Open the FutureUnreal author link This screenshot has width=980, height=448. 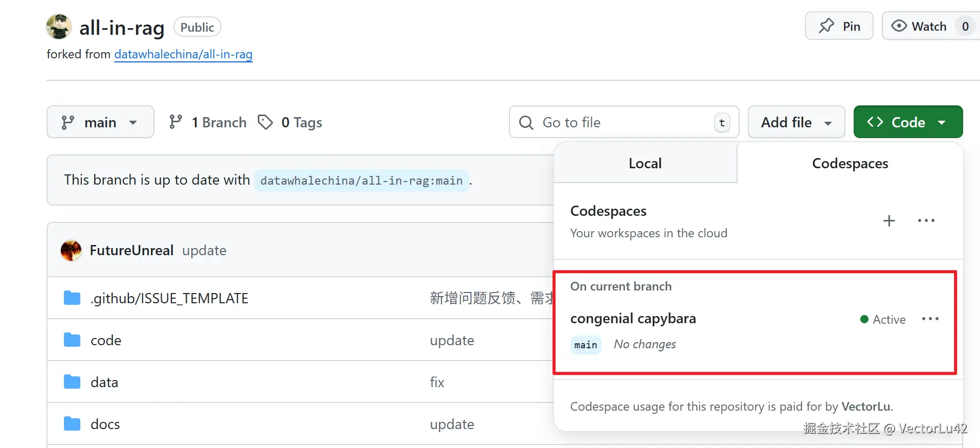click(131, 250)
